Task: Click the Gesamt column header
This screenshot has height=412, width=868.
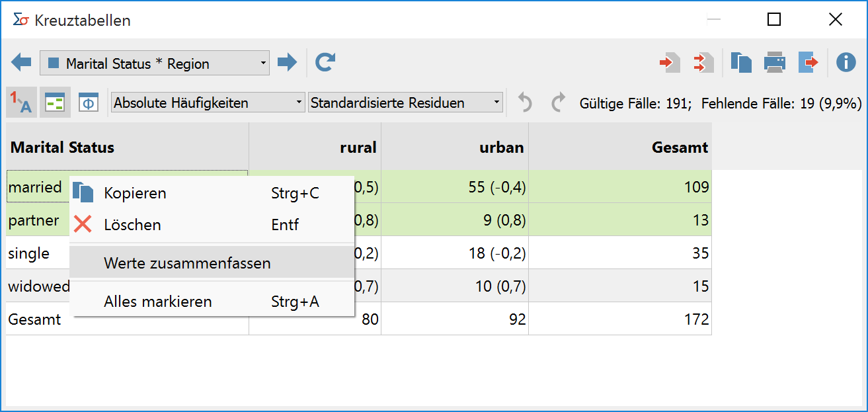Action: point(620,147)
